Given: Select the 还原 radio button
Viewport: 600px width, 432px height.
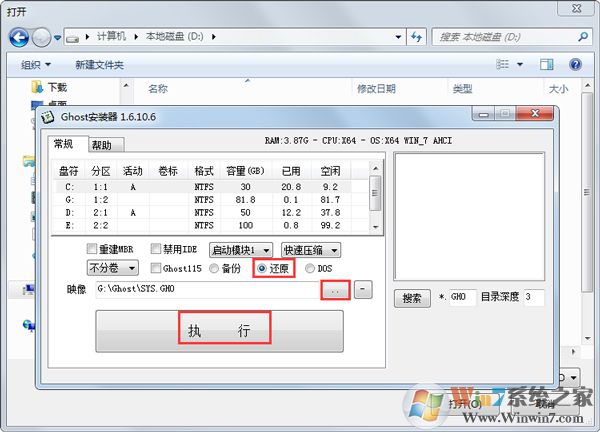Looking at the screenshot, I should coord(263,268).
